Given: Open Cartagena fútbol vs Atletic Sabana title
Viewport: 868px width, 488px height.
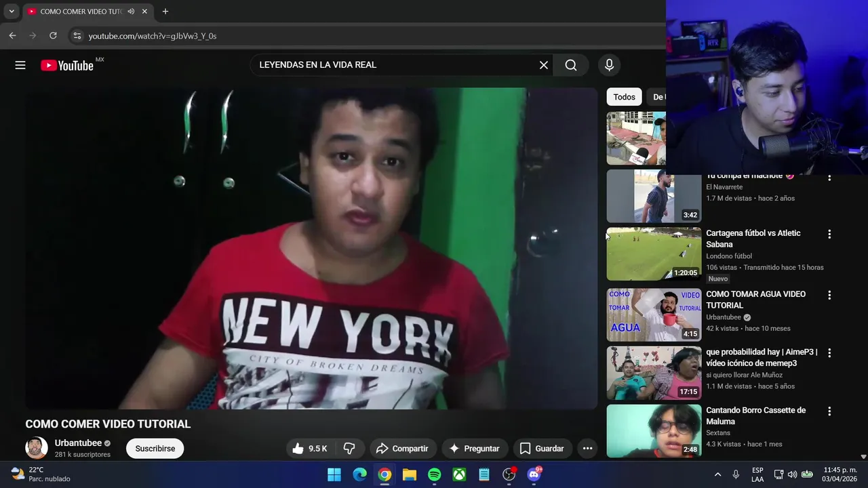Looking at the screenshot, I should 753,239.
